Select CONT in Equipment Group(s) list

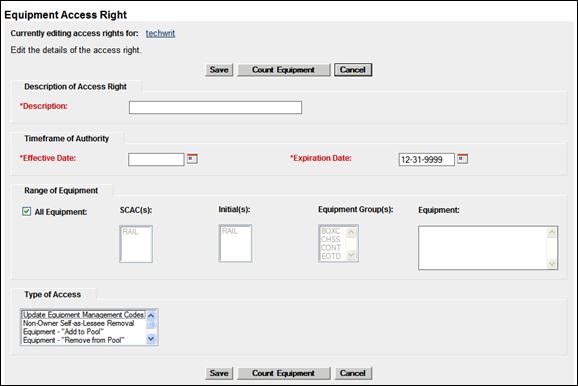click(331, 248)
